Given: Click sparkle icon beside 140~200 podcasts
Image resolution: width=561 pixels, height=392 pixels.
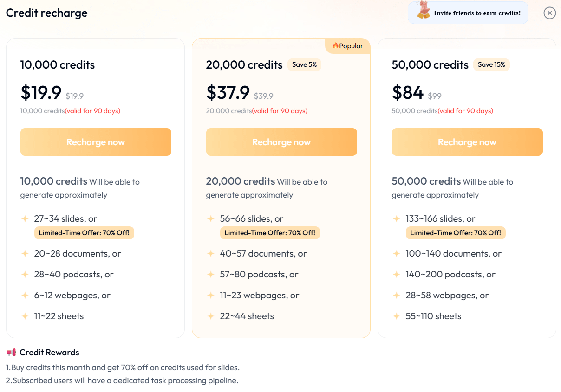Looking at the screenshot, I should pos(397,274).
